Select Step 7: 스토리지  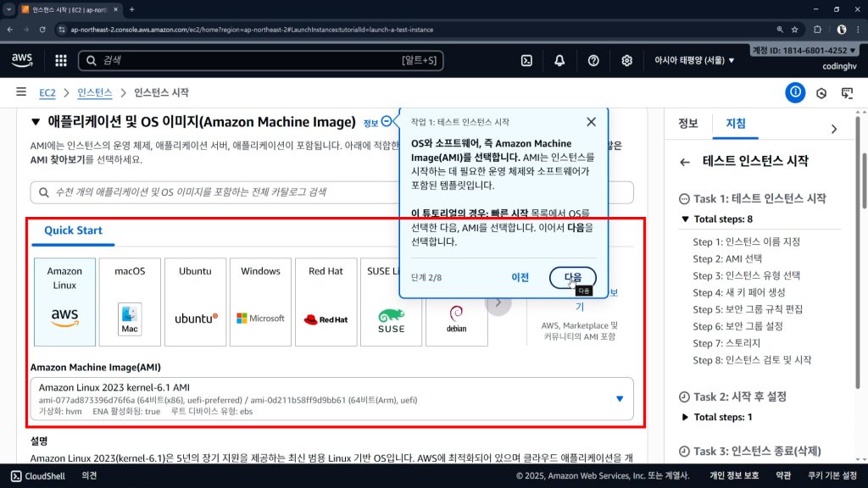click(x=726, y=343)
